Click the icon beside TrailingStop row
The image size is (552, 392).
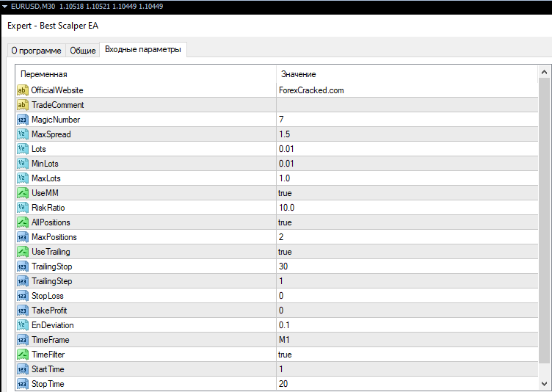click(22, 266)
